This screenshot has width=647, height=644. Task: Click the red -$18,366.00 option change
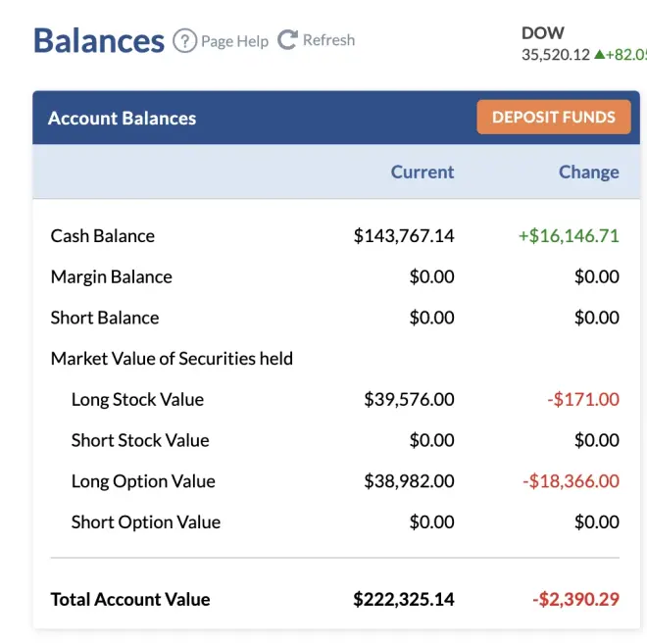coord(571,481)
